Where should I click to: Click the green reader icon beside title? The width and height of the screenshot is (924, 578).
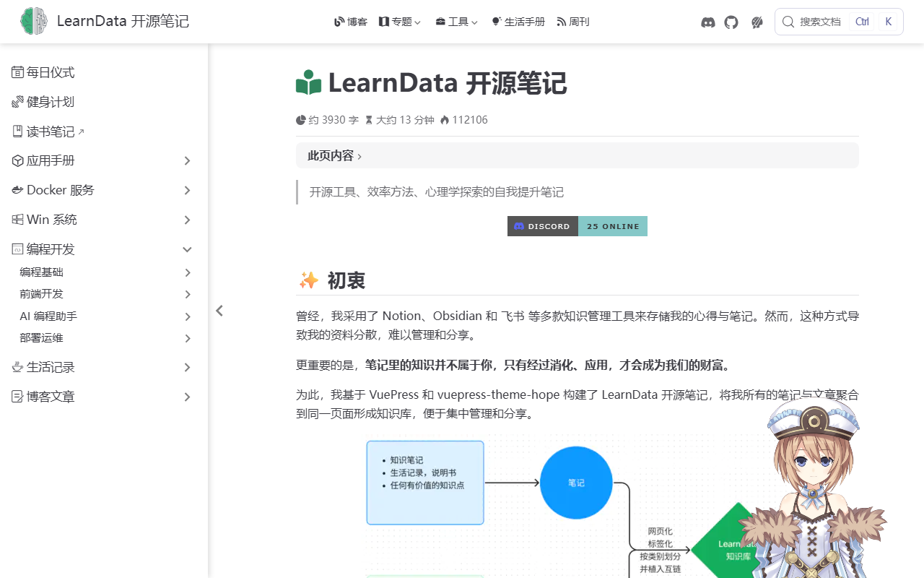tap(308, 83)
